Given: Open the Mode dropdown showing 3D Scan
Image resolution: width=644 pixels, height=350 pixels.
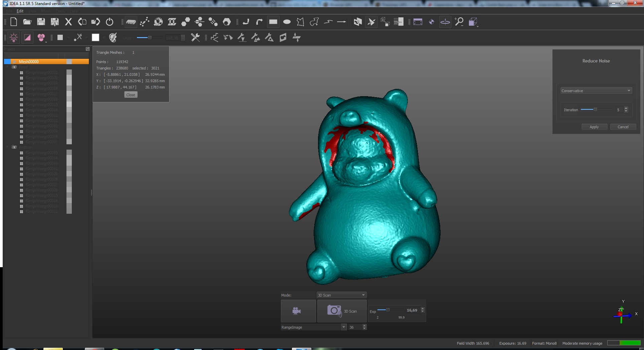Looking at the screenshot, I should pyautogui.click(x=341, y=295).
